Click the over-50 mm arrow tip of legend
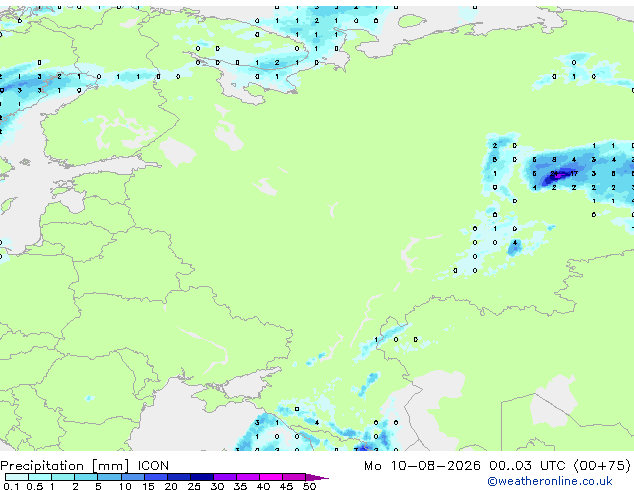The height and width of the screenshot is (490, 634). point(317,477)
